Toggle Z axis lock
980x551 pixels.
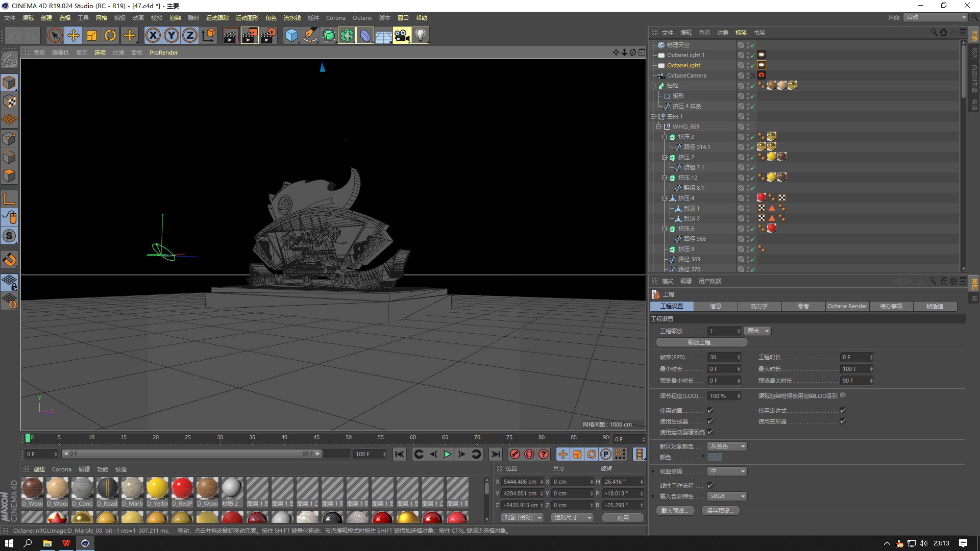click(190, 35)
